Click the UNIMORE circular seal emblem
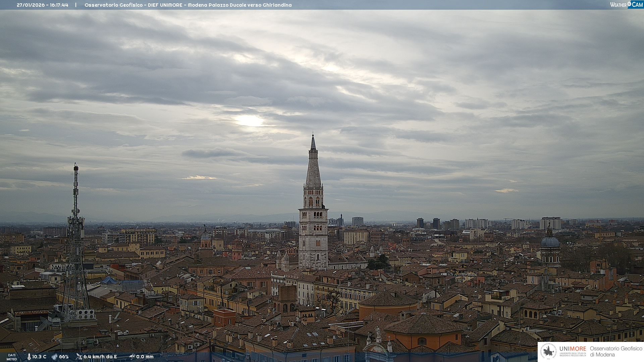Viewport: 644px width, 362px height. [548, 351]
